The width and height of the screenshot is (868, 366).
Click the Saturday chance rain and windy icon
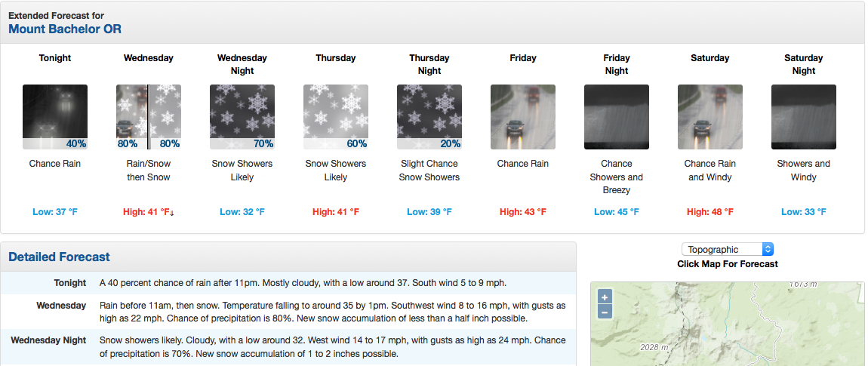(709, 117)
